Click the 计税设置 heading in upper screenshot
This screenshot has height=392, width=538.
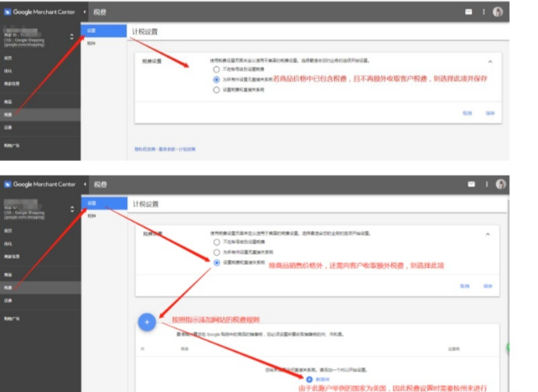(145, 32)
